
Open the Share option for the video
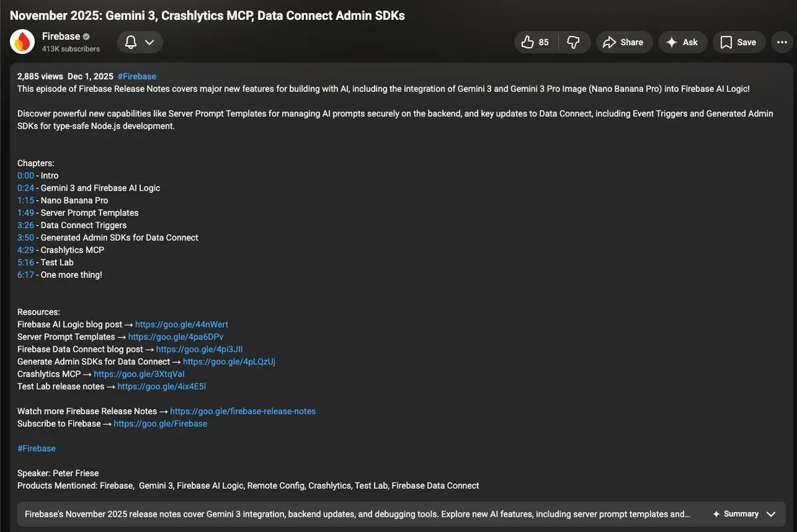tap(623, 41)
